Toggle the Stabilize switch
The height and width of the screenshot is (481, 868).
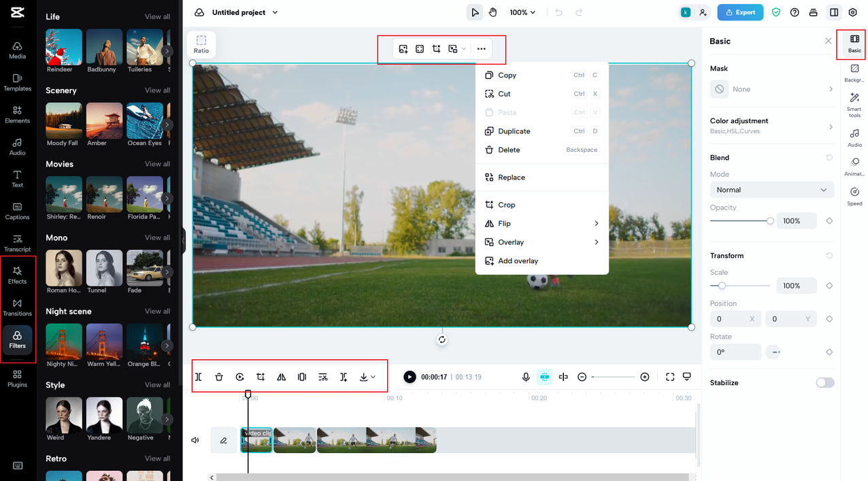click(824, 382)
